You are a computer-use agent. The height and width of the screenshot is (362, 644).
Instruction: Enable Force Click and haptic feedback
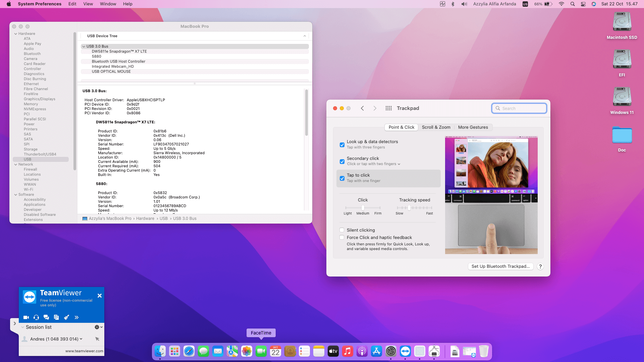[342, 237]
